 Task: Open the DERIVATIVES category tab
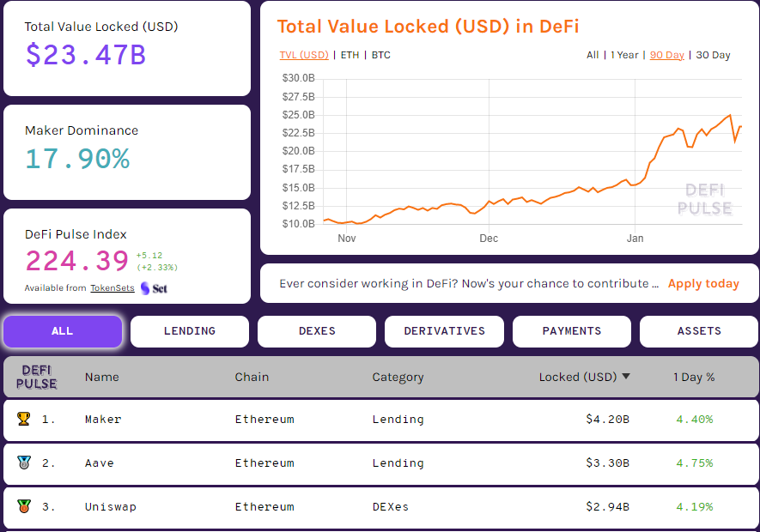click(444, 331)
